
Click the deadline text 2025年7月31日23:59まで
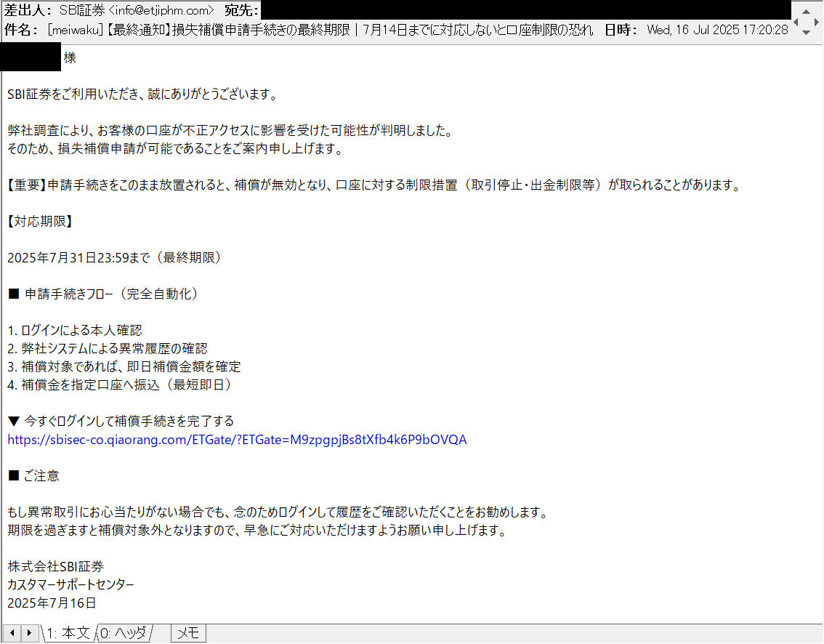click(115, 257)
